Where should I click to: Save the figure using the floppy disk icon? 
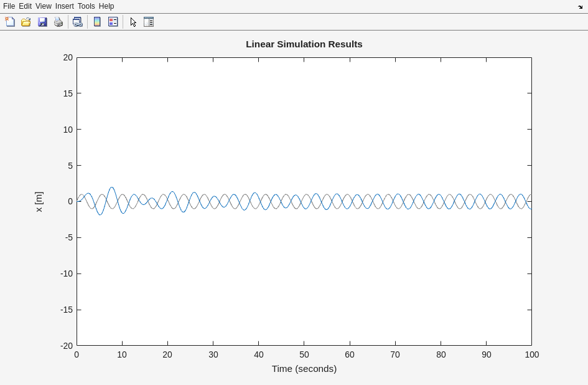(x=42, y=22)
